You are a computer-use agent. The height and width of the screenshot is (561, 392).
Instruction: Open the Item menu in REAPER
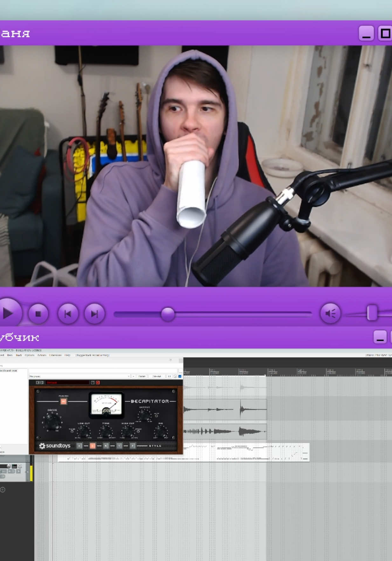pos(10,355)
